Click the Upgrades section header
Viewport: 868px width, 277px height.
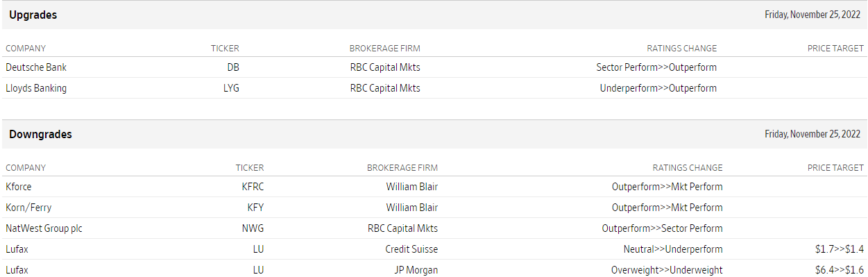(33, 15)
